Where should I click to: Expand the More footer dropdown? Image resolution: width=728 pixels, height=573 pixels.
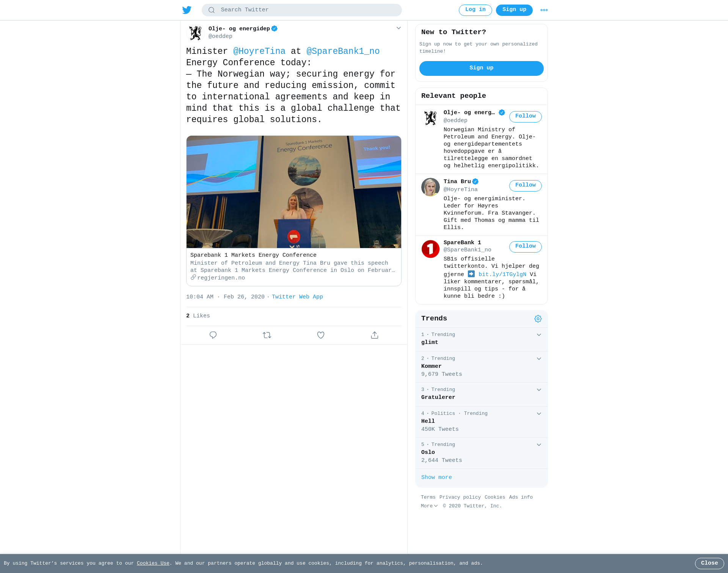[x=429, y=506]
